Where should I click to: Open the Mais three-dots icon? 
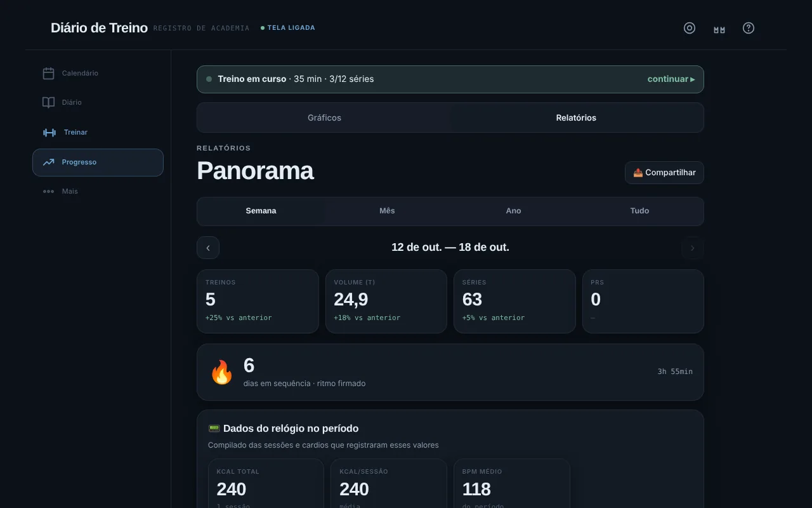coord(48,191)
